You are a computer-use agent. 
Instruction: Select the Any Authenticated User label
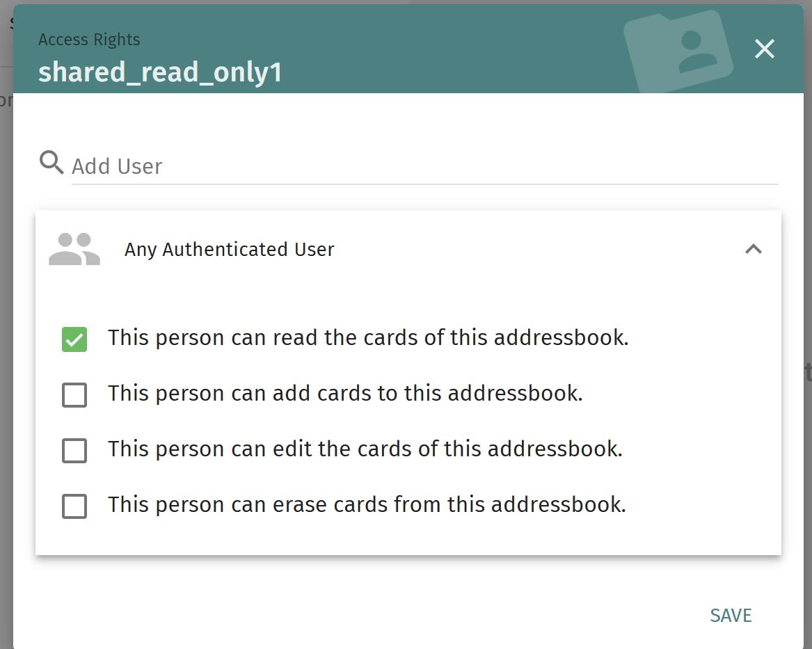(x=230, y=250)
